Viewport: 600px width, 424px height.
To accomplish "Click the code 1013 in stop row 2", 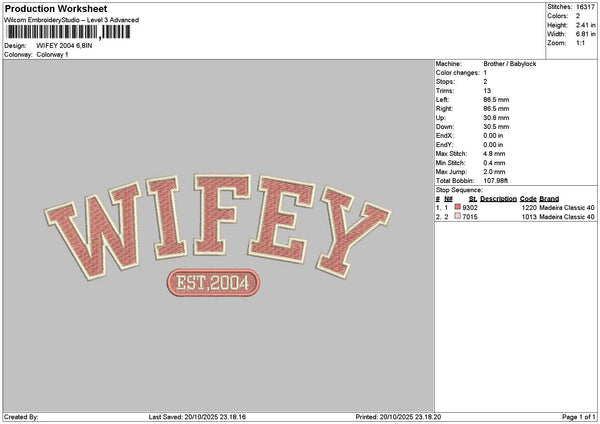I will (530, 217).
